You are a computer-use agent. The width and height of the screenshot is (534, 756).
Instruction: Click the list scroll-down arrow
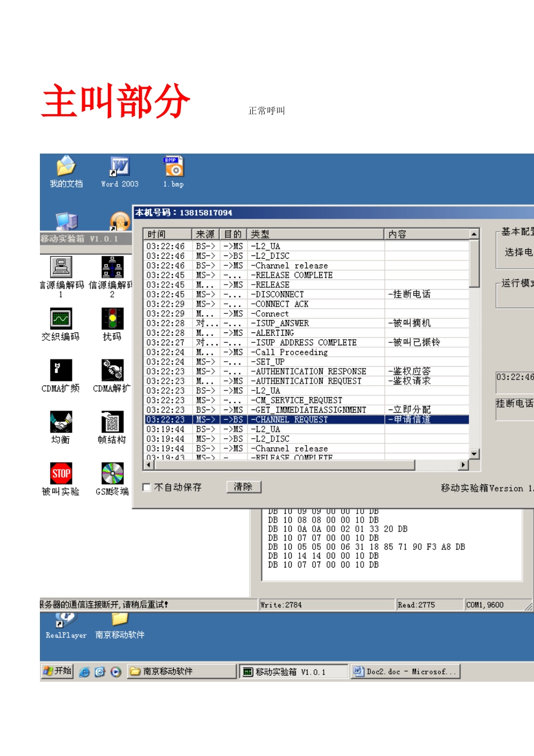(x=474, y=454)
